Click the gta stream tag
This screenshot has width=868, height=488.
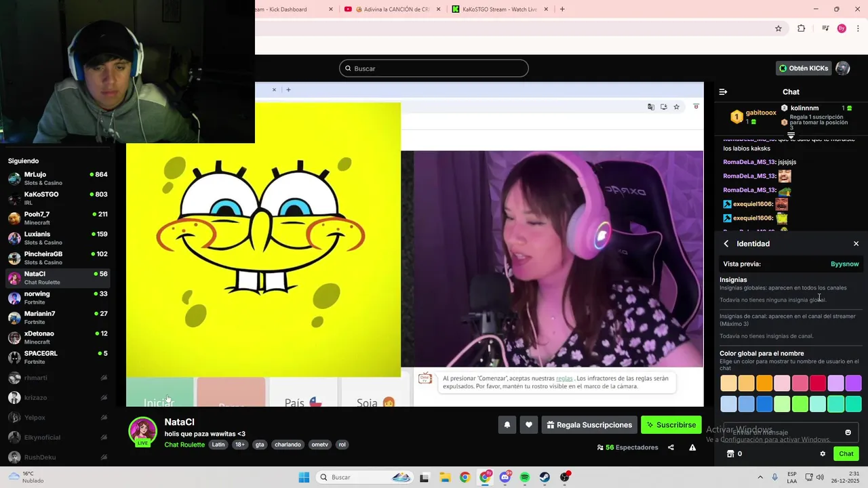pos(260,445)
